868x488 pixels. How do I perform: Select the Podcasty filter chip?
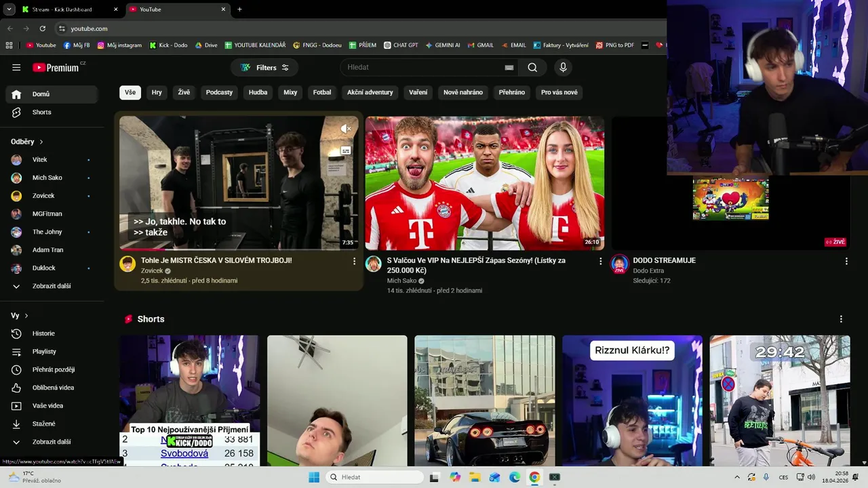pyautogui.click(x=219, y=92)
